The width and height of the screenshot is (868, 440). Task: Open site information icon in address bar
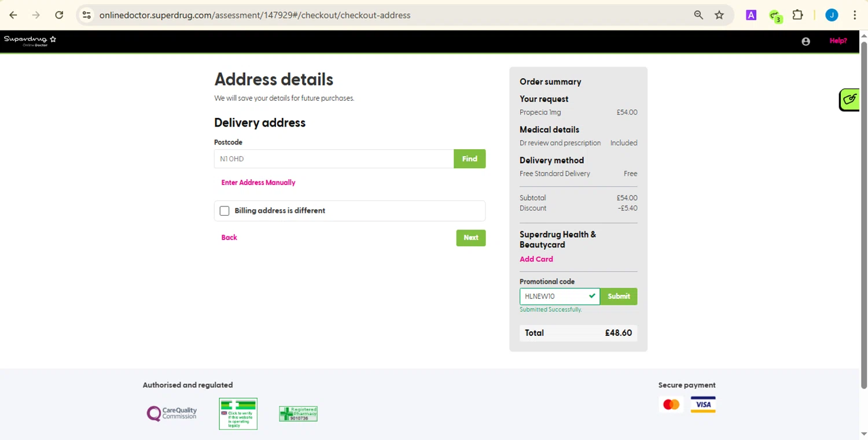87,15
